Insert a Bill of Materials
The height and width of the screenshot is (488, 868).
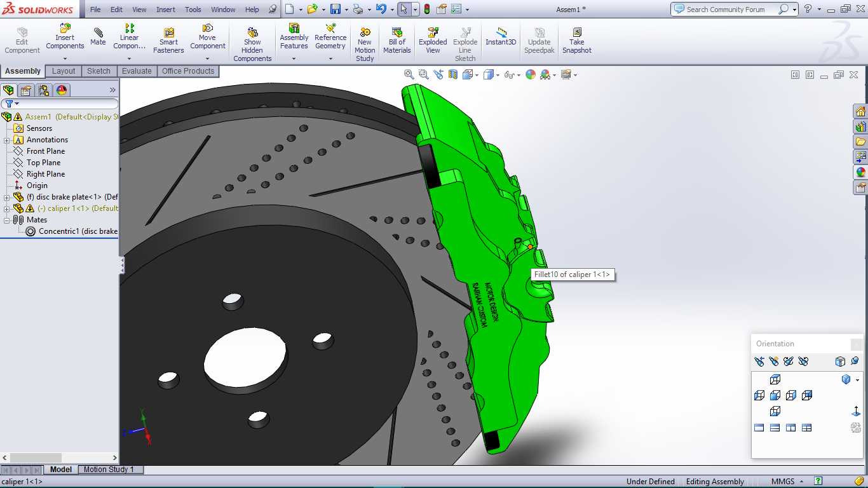point(397,40)
